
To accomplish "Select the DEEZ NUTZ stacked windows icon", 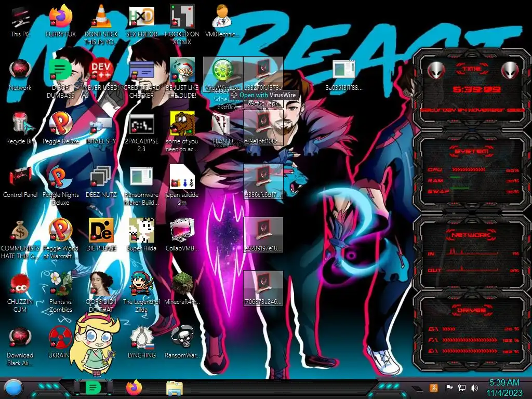I will [x=101, y=182].
